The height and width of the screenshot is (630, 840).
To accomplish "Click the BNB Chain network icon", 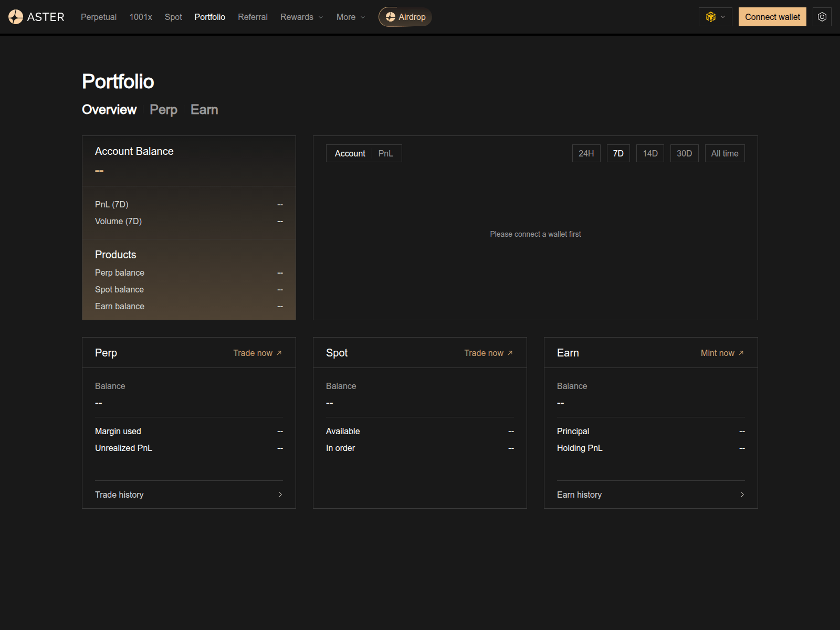I will click(710, 17).
